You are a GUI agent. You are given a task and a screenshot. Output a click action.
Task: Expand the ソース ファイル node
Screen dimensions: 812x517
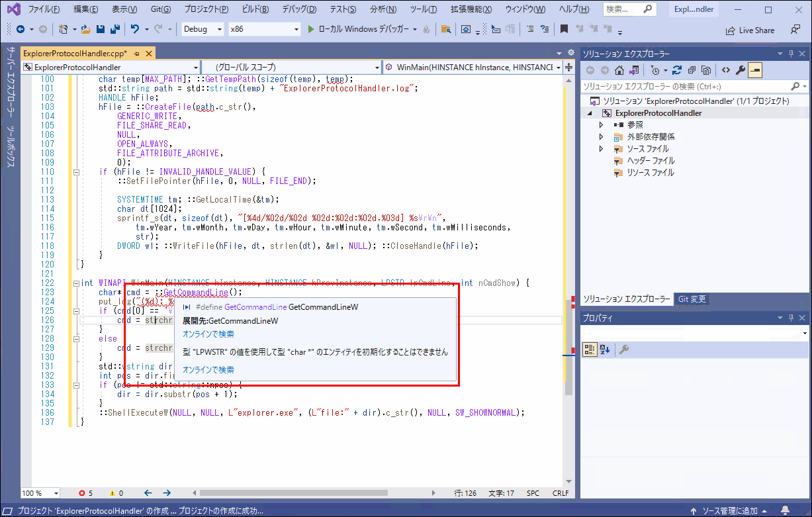tap(601, 148)
